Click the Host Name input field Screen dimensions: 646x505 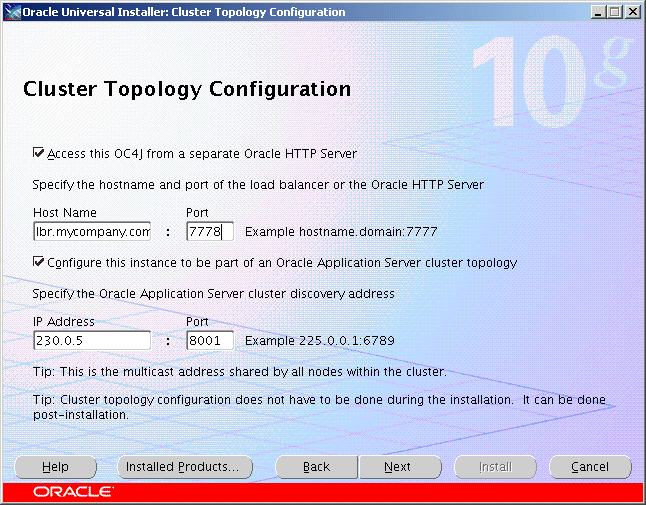92,231
